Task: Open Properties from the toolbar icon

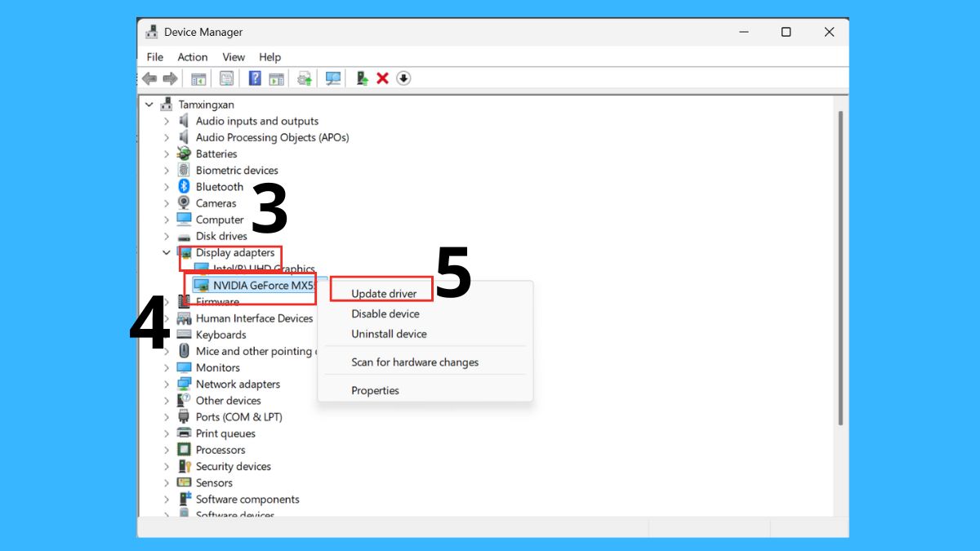Action: coord(228,78)
